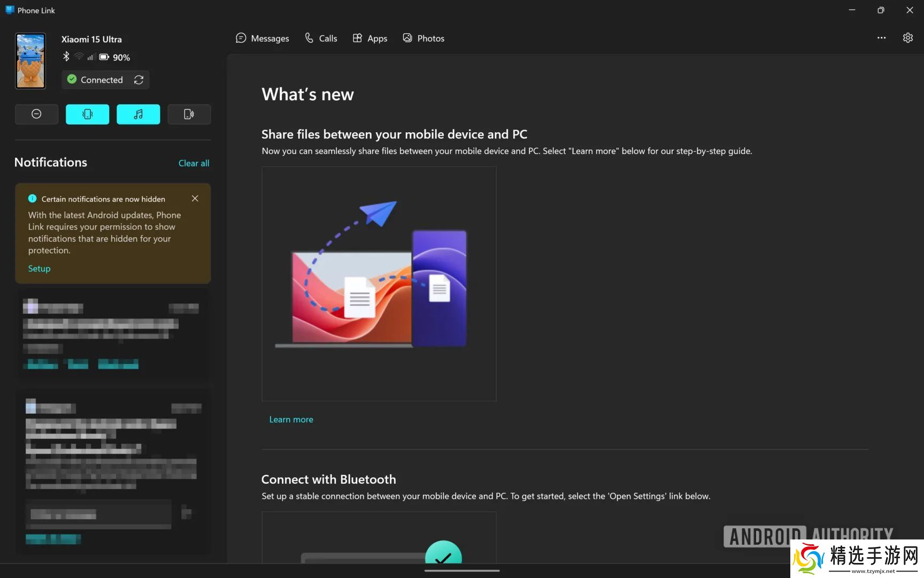Click the file sharing illustration image
The width and height of the screenshot is (924, 578).
click(x=379, y=284)
